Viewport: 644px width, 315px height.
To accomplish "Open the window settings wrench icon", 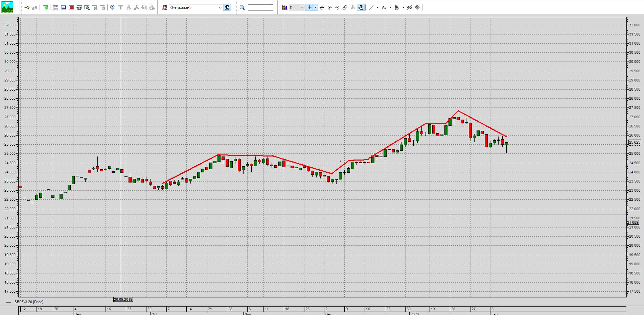I will pos(87,7).
